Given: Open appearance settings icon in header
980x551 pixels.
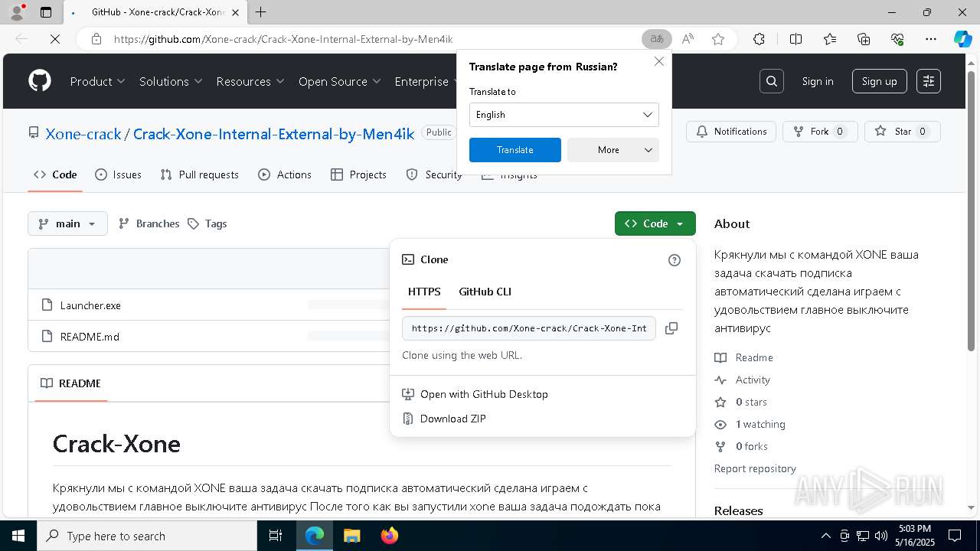Looking at the screenshot, I should coord(929,81).
